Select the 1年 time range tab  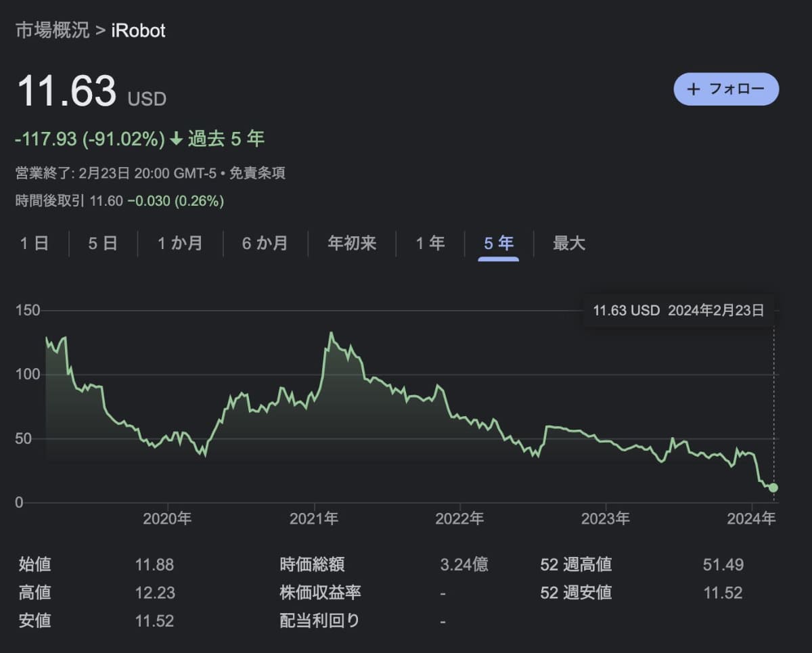pos(430,244)
